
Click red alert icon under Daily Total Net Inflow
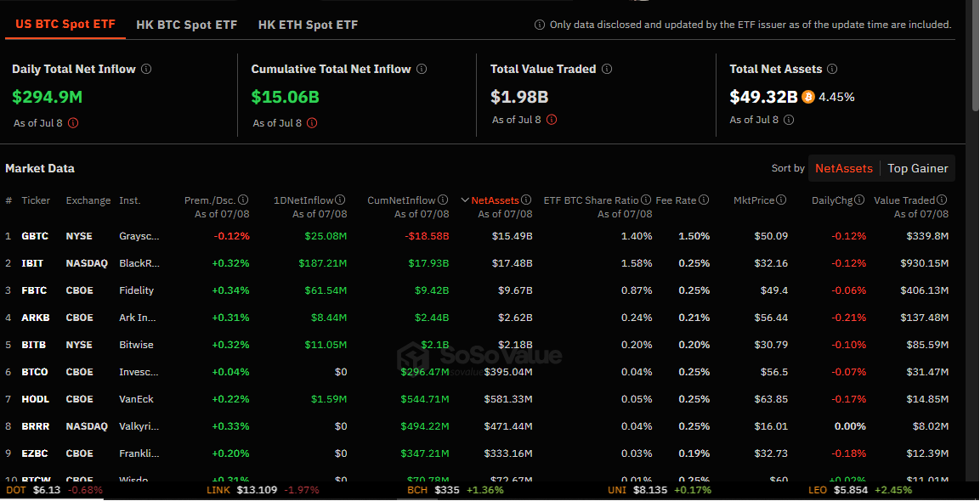(x=73, y=123)
